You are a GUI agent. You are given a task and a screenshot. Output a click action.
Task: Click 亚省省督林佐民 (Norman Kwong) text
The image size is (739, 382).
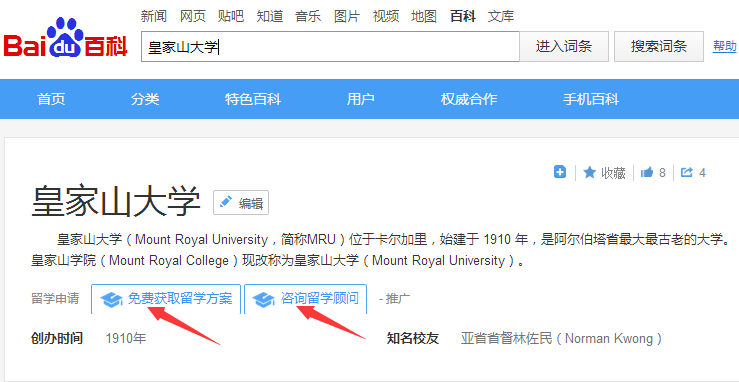point(561,338)
